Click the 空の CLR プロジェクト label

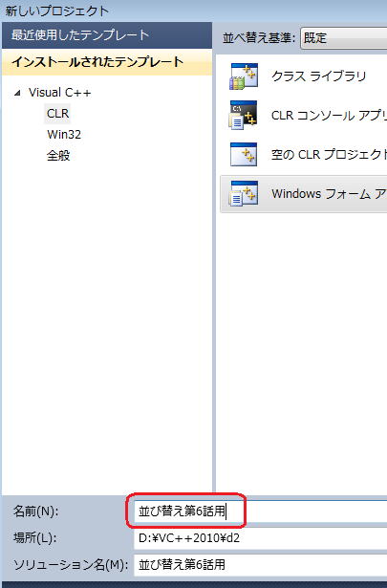[x=329, y=155]
